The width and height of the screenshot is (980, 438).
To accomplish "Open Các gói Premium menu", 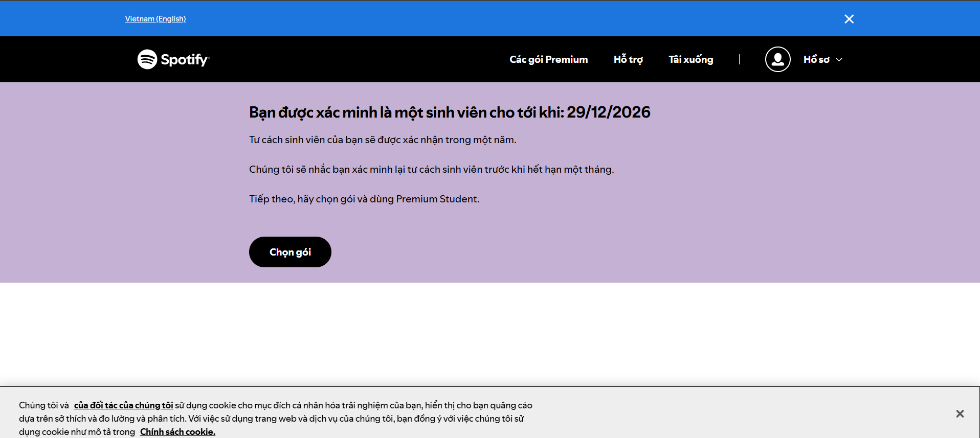I will click(x=548, y=59).
